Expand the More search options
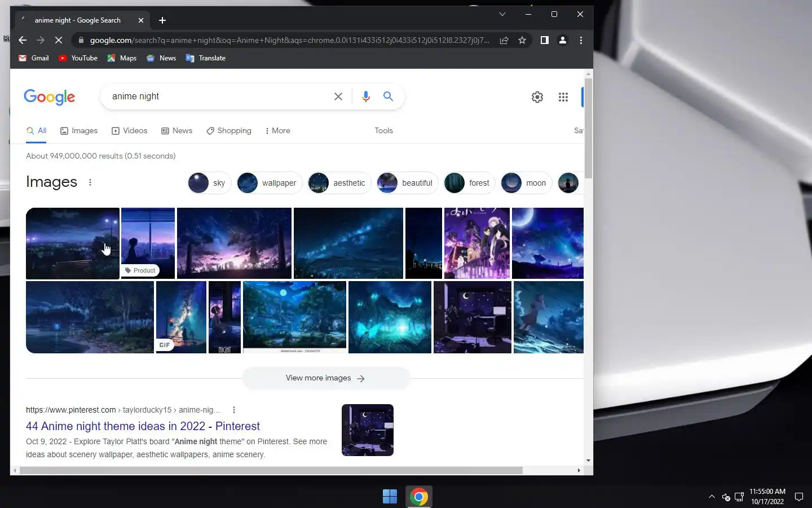This screenshot has height=508, width=812. 277,131
